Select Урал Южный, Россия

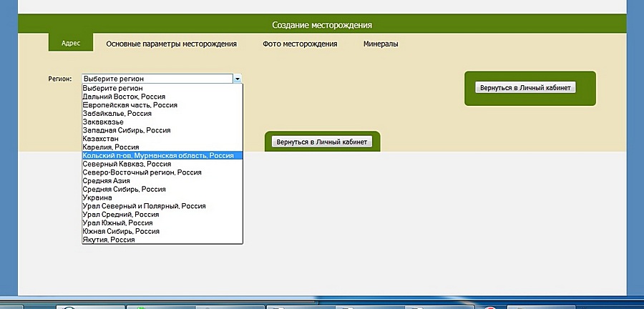[162, 223]
